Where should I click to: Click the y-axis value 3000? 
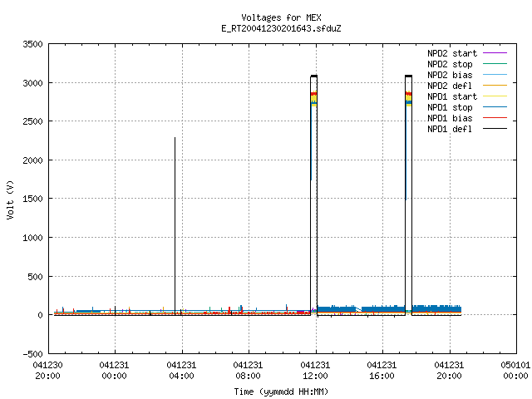pyautogui.click(x=33, y=83)
